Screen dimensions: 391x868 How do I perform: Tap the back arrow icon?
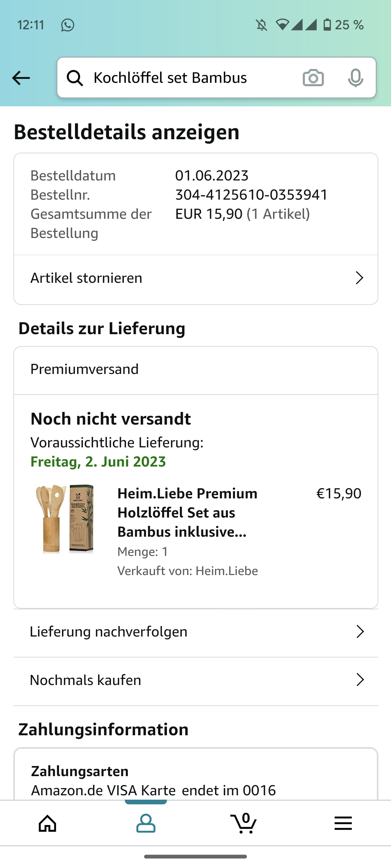[x=21, y=78]
